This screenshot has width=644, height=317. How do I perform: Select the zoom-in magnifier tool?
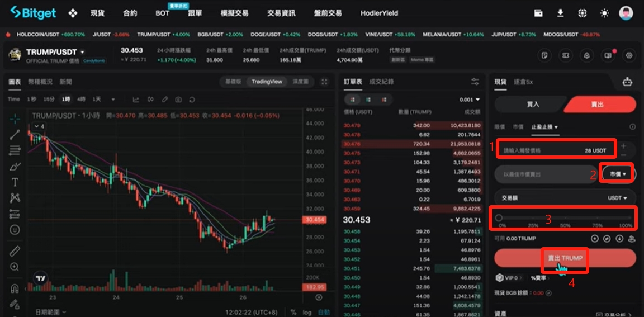click(x=15, y=267)
